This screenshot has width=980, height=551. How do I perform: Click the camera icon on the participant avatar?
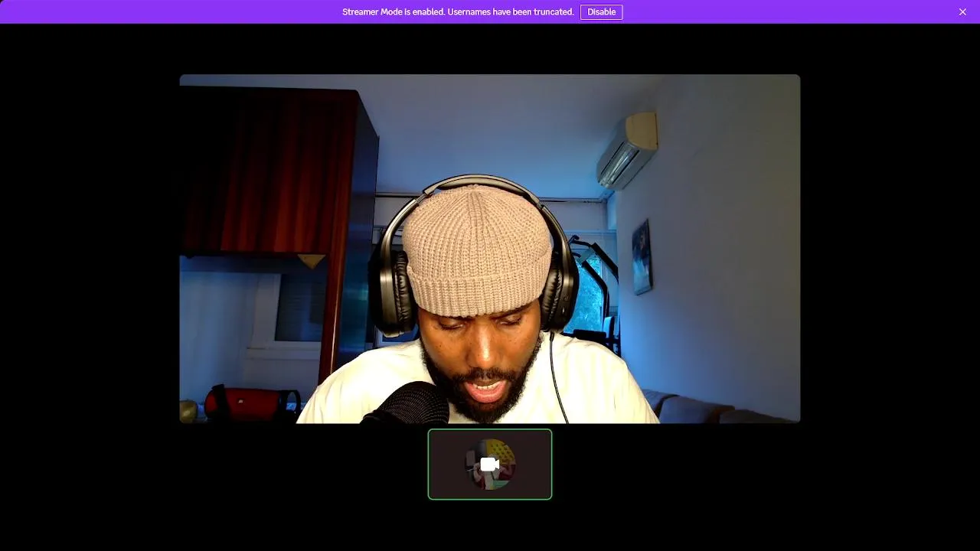pos(490,465)
